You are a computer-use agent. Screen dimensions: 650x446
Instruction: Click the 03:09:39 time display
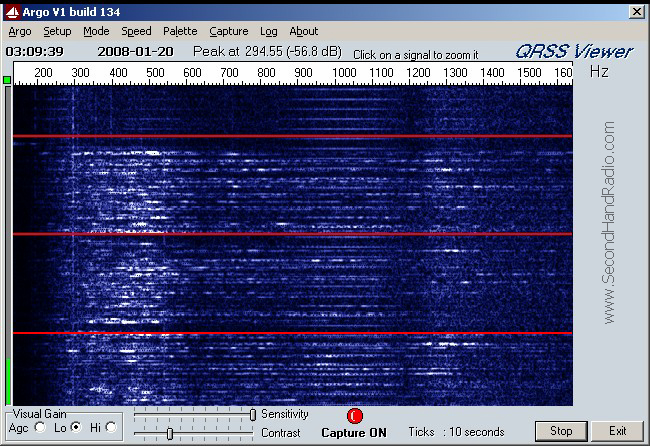click(35, 52)
